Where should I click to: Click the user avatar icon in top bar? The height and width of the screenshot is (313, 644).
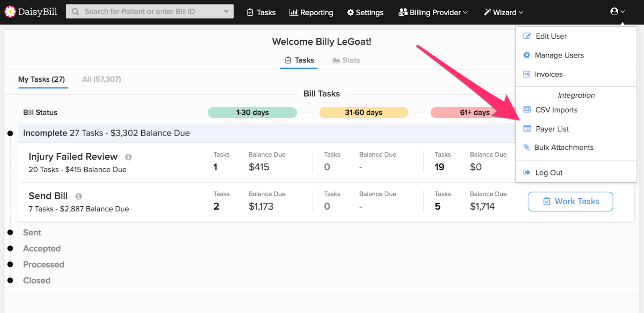tap(614, 12)
